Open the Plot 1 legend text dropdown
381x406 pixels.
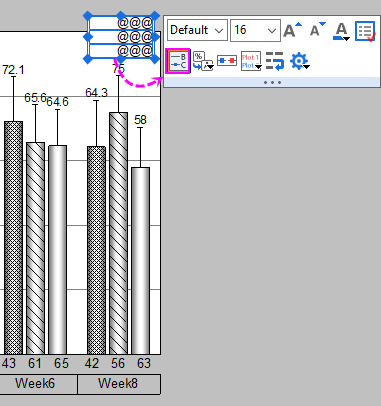[251, 61]
